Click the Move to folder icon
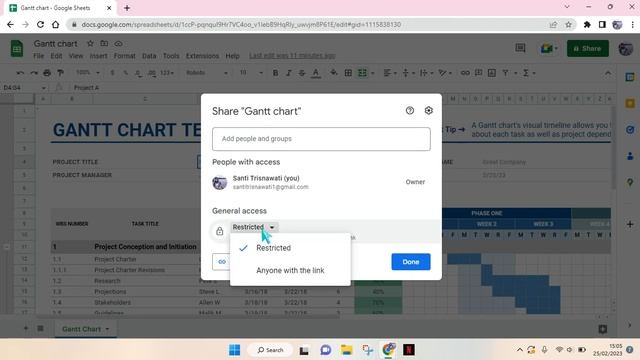Image resolution: width=640 pixels, height=360 pixels. point(104,43)
